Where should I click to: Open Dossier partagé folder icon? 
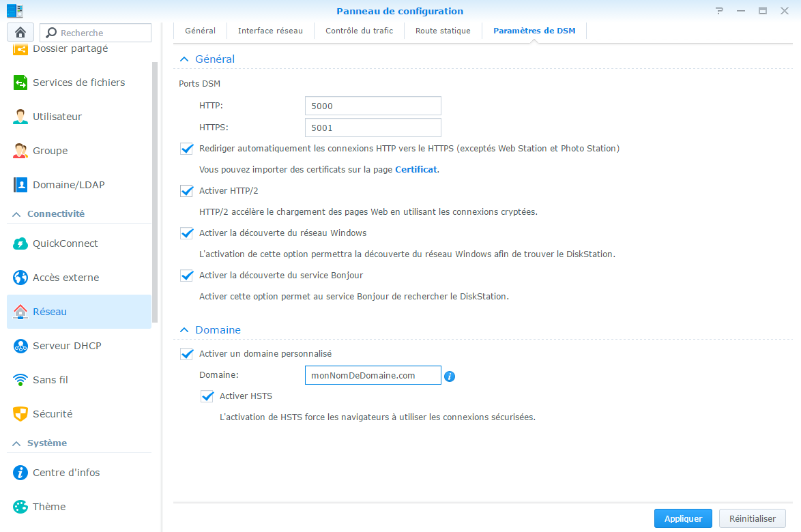(20, 49)
